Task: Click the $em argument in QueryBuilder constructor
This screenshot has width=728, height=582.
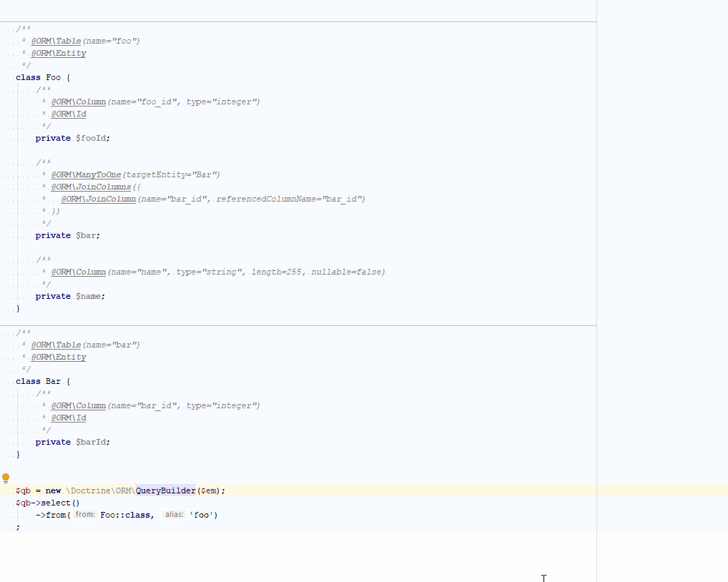Action: [x=209, y=490]
